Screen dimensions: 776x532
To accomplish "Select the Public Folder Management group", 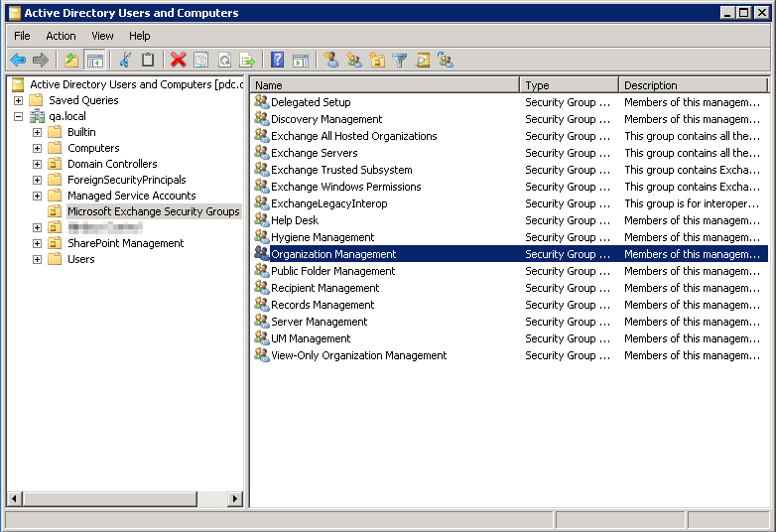I will coord(333,271).
